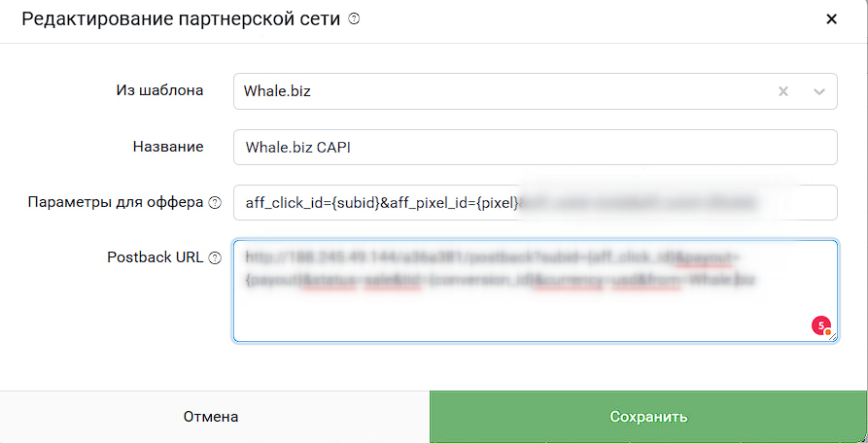
Task: Expand the template list with the chevron arrow
Action: (x=819, y=92)
